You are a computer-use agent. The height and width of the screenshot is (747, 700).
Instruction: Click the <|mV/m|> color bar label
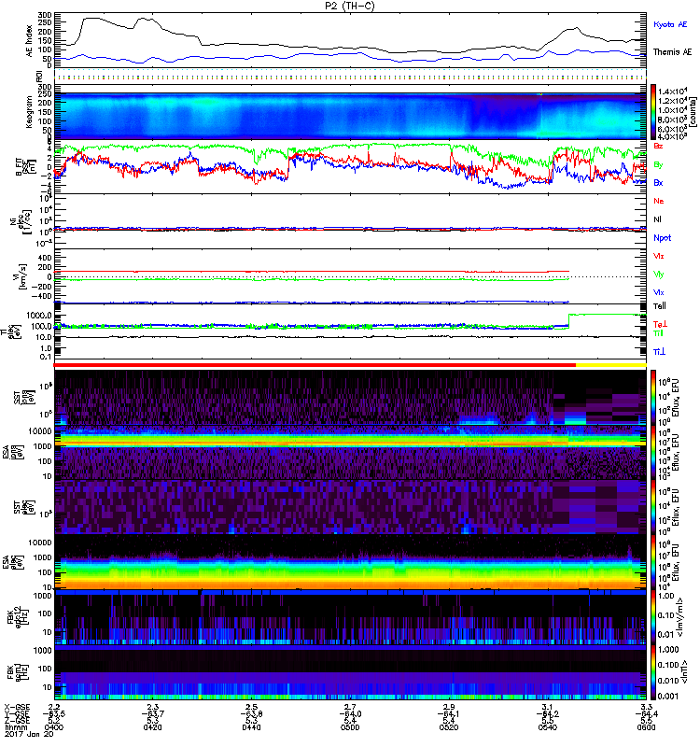(x=681, y=617)
